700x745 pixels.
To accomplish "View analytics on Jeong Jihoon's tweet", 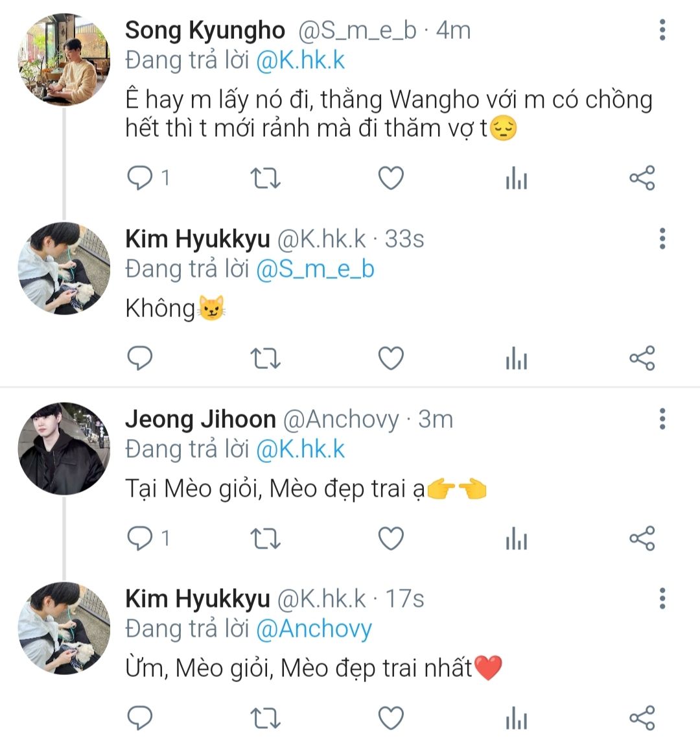I will (516, 539).
